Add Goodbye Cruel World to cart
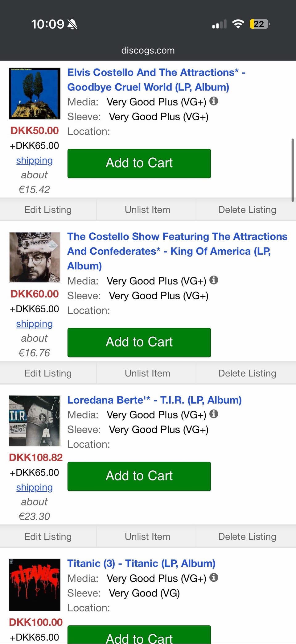Viewport: 296px width, 644px height. tap(139, 163)
